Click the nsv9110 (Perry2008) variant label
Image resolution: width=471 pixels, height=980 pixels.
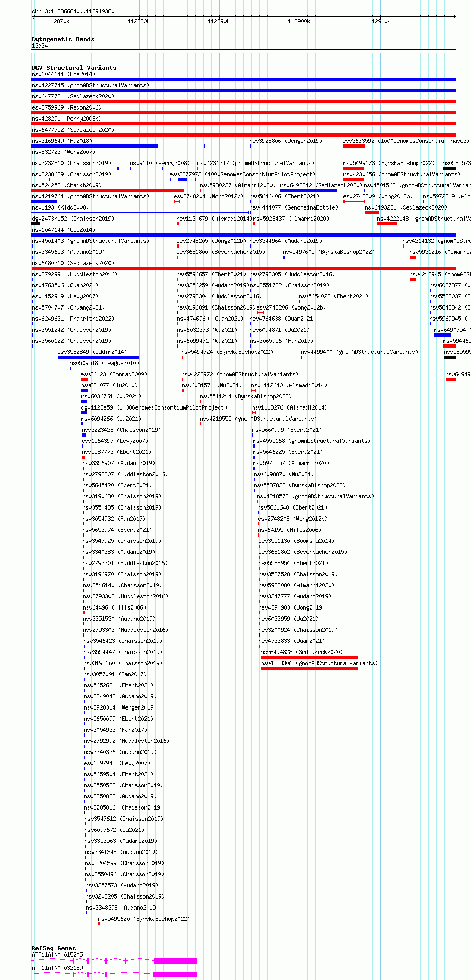[160, 163]
